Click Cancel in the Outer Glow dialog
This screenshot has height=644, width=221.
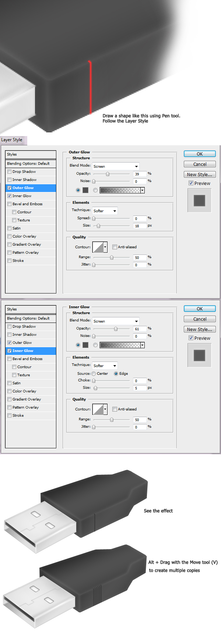(200, 164)
